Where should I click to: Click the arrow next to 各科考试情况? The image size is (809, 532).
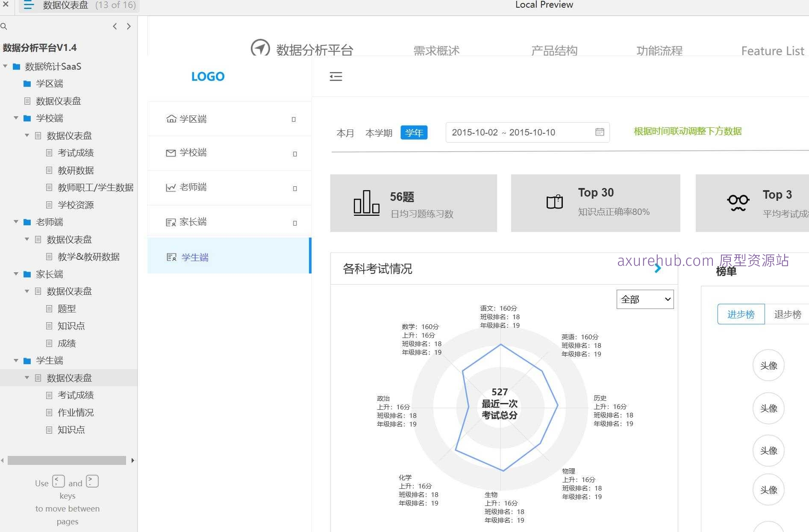(658, 268)
